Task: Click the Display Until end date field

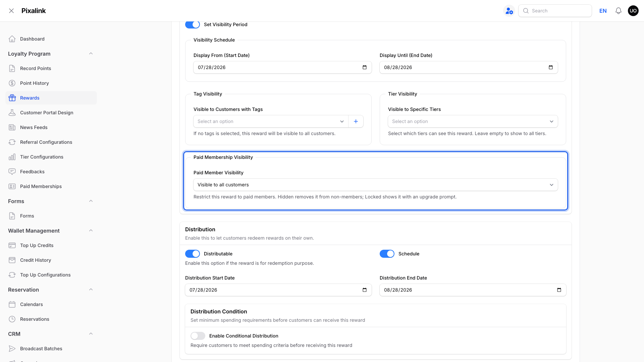Action: click(x=469, y=67)
